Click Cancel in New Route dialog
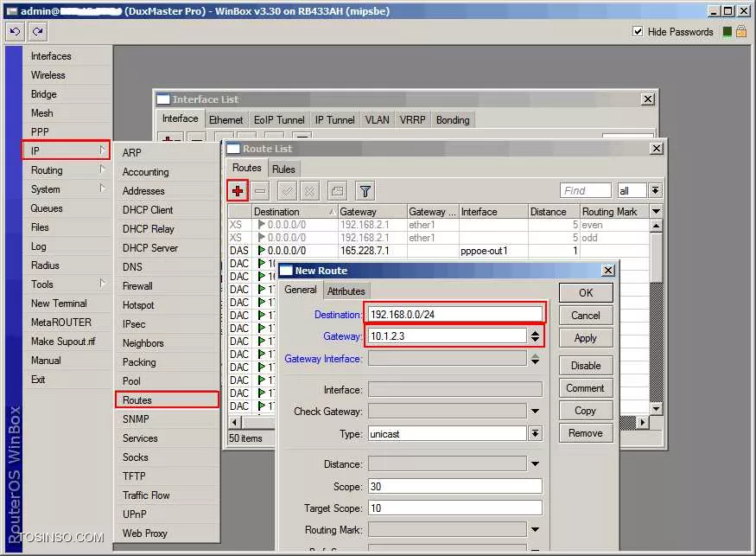 point(586,316)
